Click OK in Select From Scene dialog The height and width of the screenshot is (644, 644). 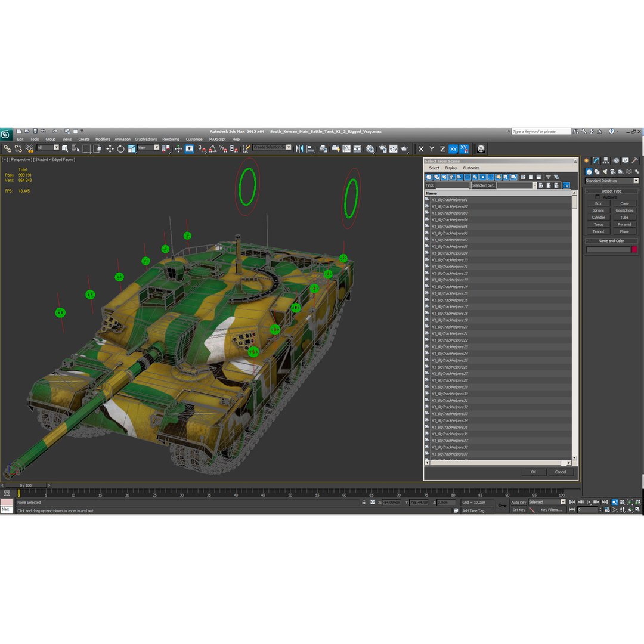tap(533, 472)
